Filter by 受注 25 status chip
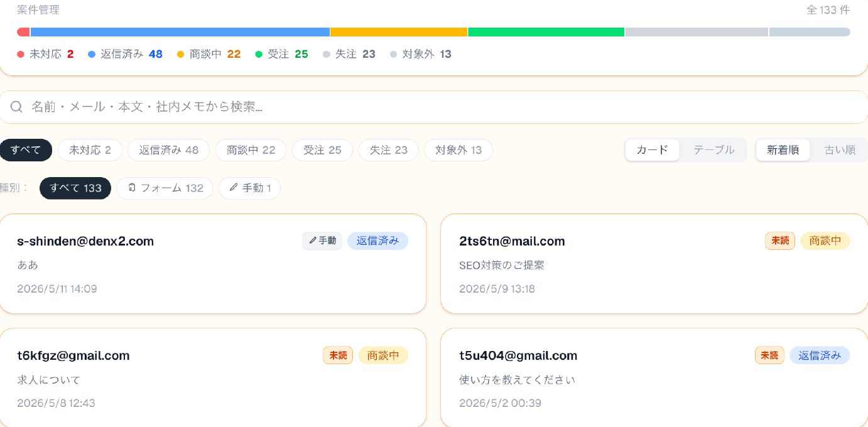This screenshot has height=427, width=868. [x=322, y=150]
